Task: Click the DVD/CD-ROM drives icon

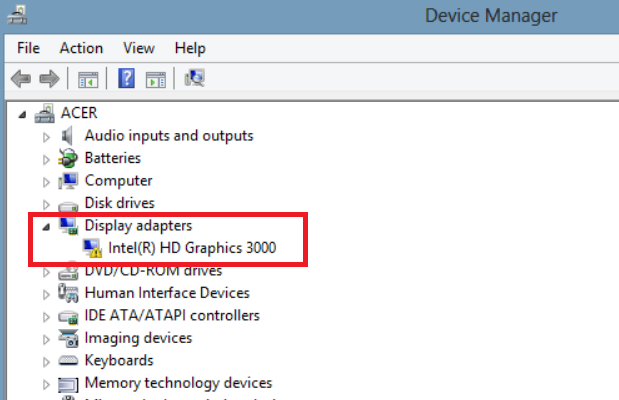Action: [68, 272]
